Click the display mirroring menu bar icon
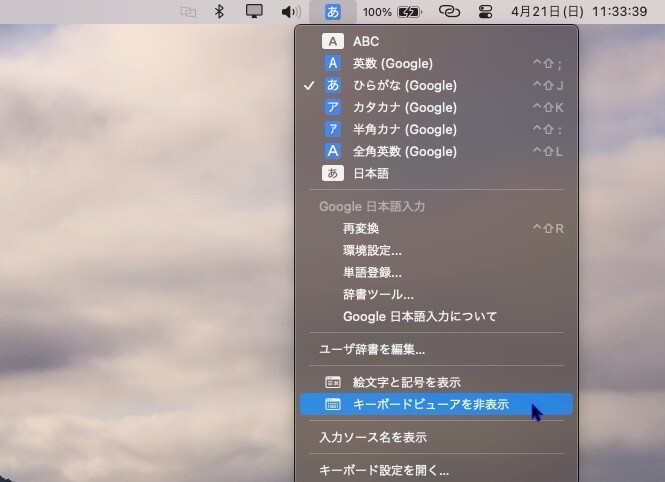Screen dimensions: 665x482 254,11
